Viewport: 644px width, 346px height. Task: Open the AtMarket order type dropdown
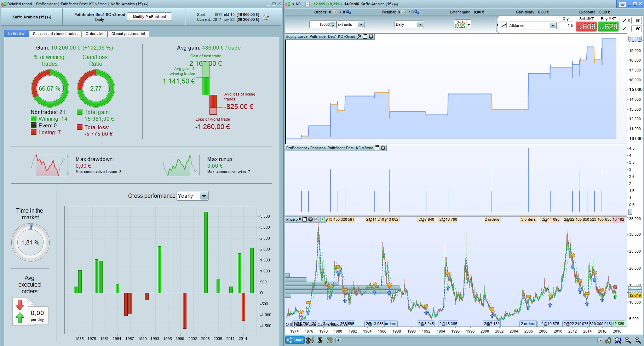click(x=532, y=25)
